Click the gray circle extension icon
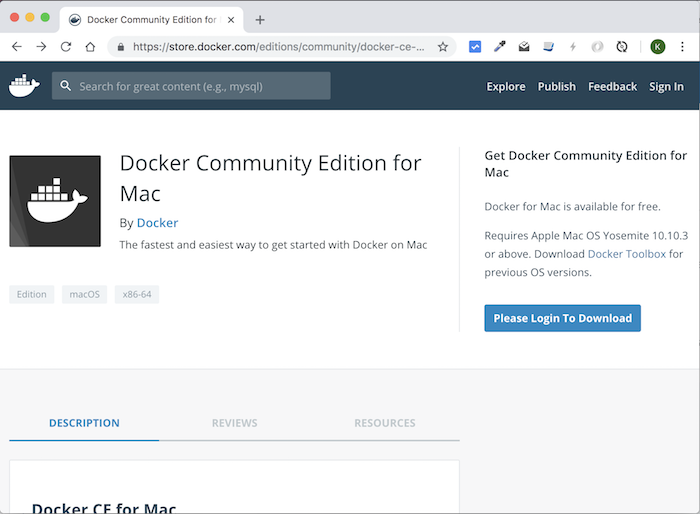Image resolution: width=700 pixels, height=514 pixels. point(597,46)
